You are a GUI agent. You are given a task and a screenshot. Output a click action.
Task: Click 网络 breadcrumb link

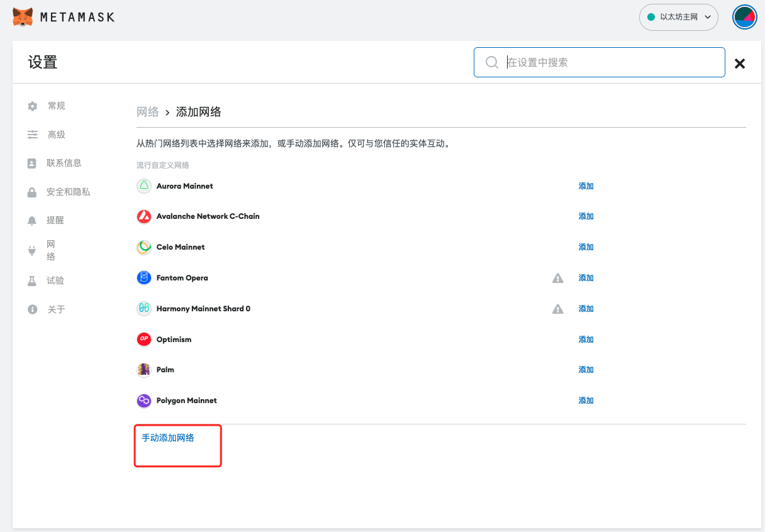tap(147, 112)
